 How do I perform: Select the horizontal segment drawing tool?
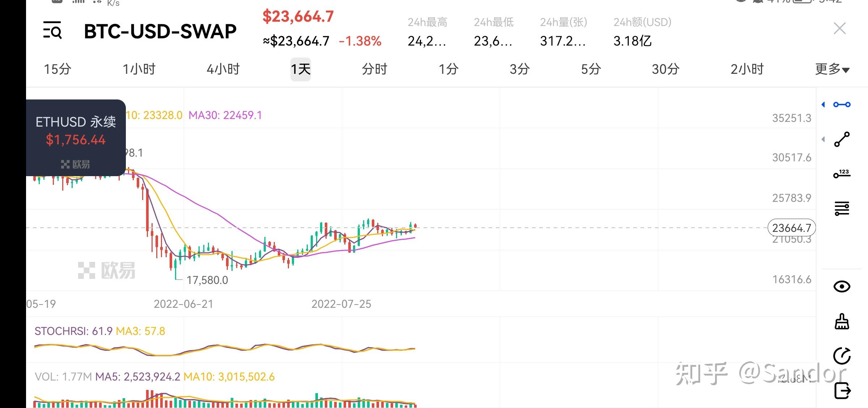click(842, 105)
